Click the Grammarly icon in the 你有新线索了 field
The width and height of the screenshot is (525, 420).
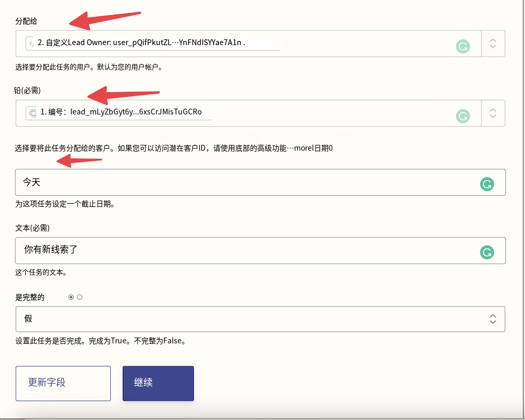pyautogui.click(x=487, y=252)
